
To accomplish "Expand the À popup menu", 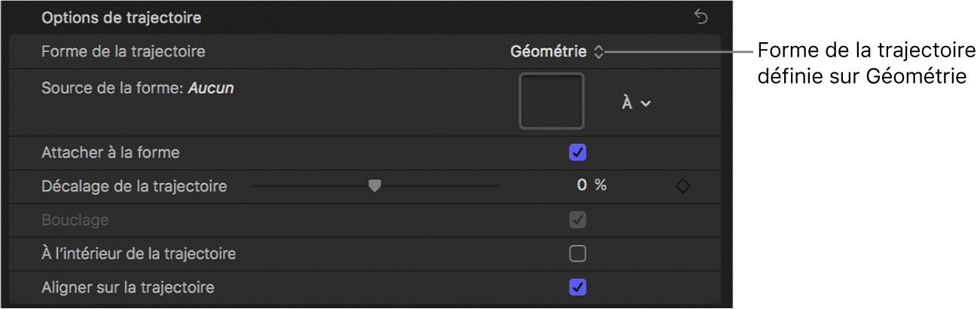I will coord(636,104).
